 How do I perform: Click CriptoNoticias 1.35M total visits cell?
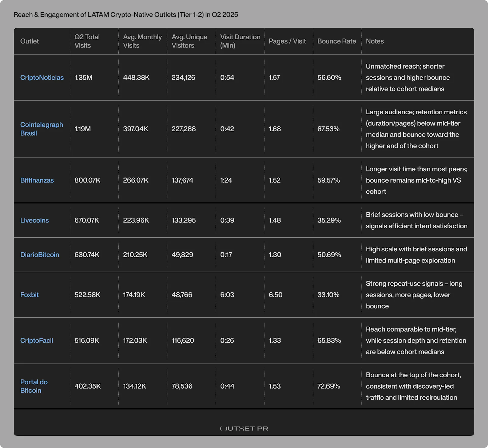[83, 78]
